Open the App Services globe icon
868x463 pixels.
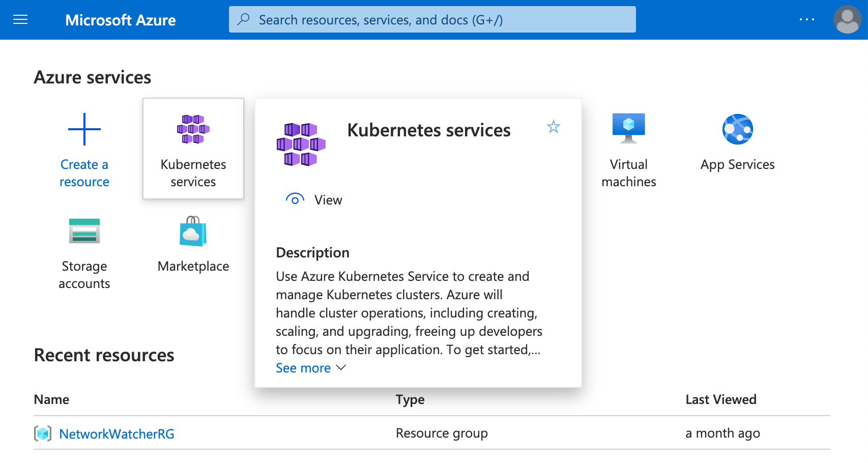738,129
